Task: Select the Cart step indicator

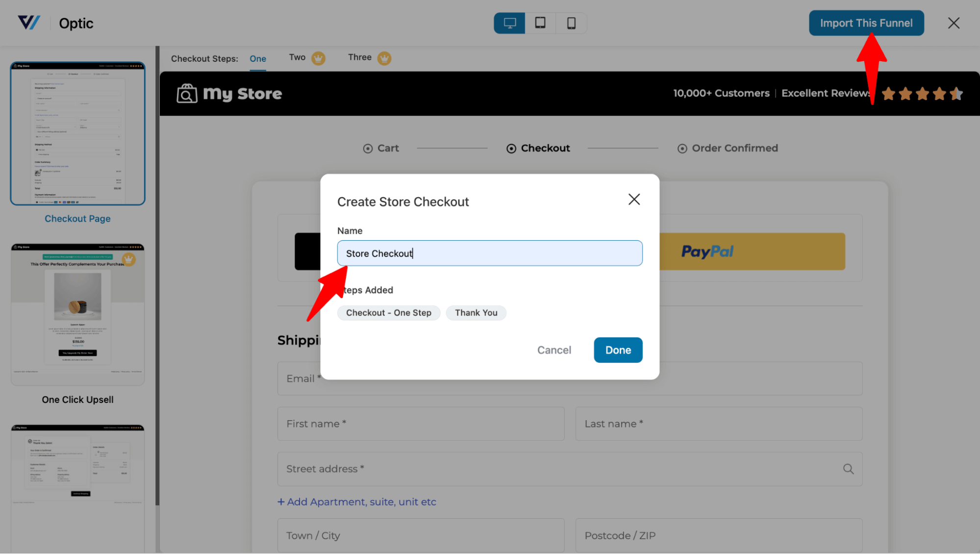Action: point(381,148)
